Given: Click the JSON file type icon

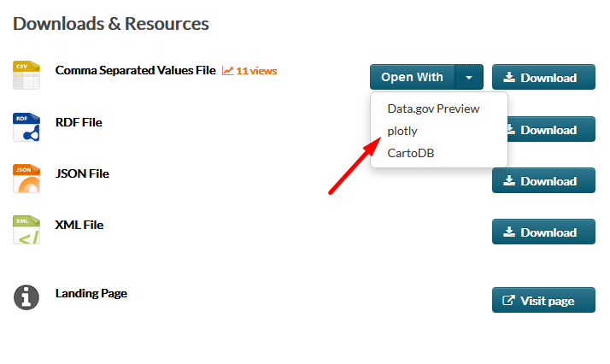Looking at the screenshot, I should (26, 179).
